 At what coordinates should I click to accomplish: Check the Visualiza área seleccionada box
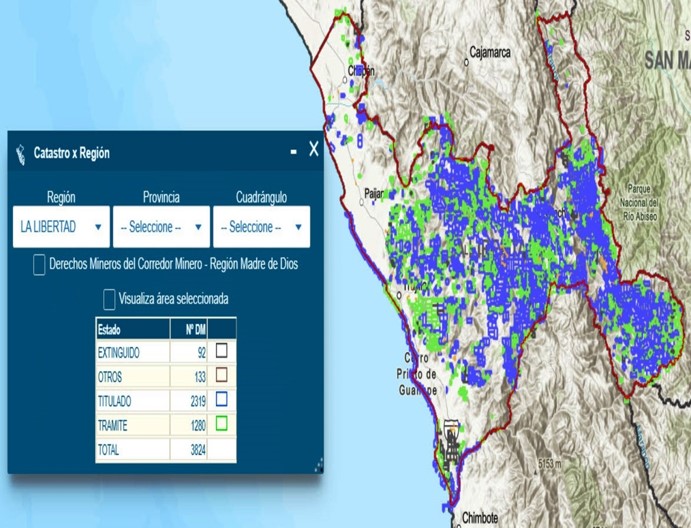tap(109, 299)
